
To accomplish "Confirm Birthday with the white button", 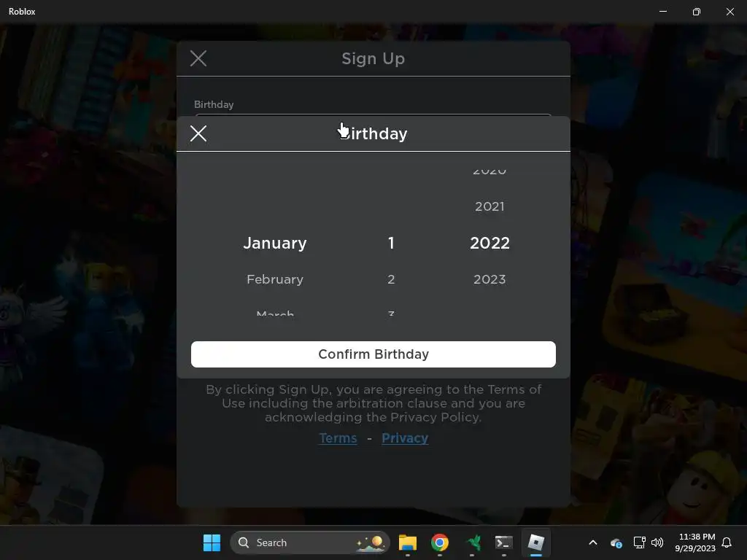I will [373, 354].
